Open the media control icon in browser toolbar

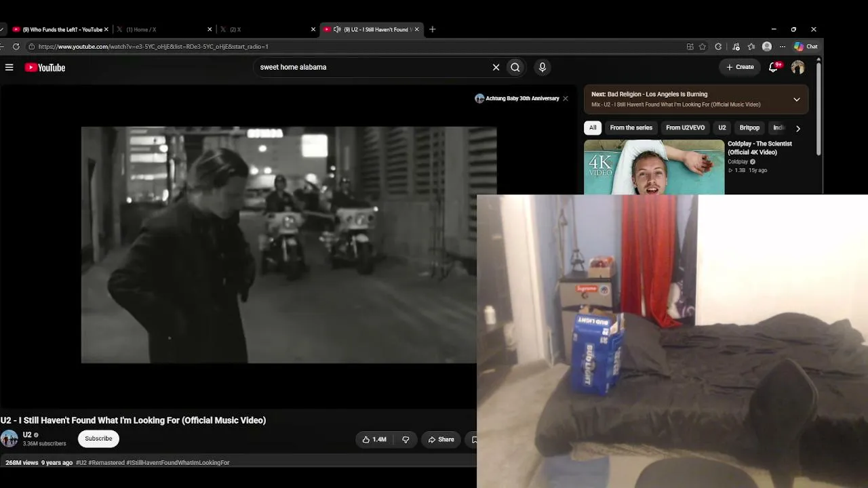point(736,47)
